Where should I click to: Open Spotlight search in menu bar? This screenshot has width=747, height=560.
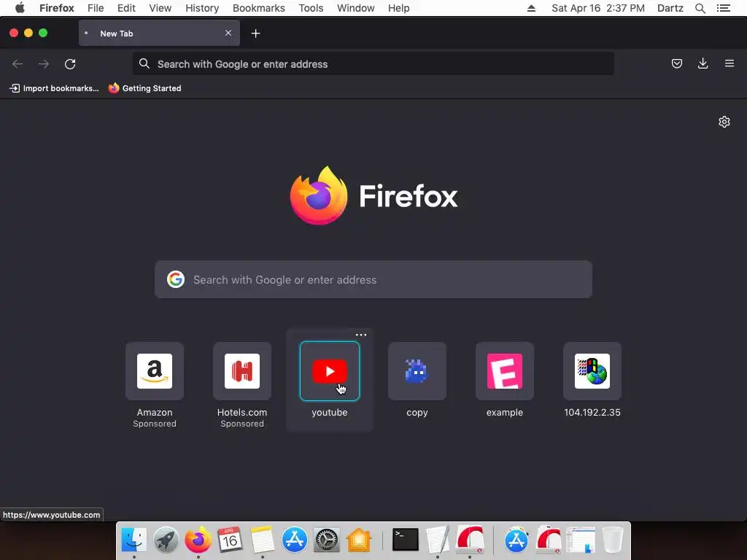click(700, 8)
